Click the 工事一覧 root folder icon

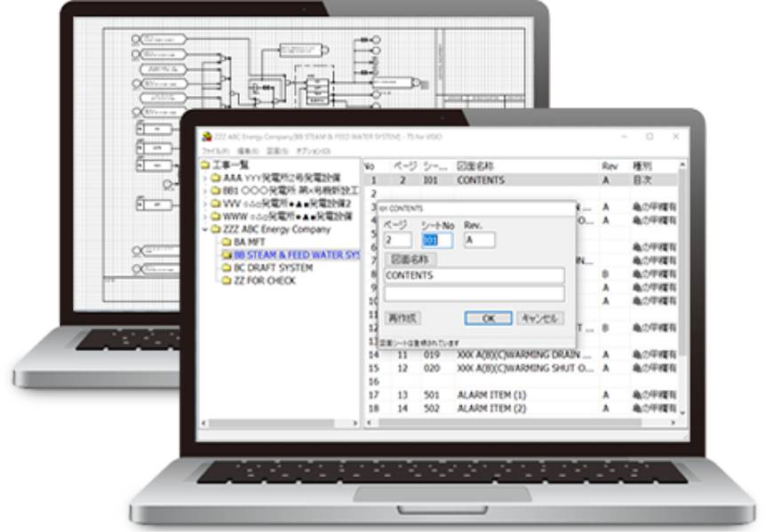(206, 165)
